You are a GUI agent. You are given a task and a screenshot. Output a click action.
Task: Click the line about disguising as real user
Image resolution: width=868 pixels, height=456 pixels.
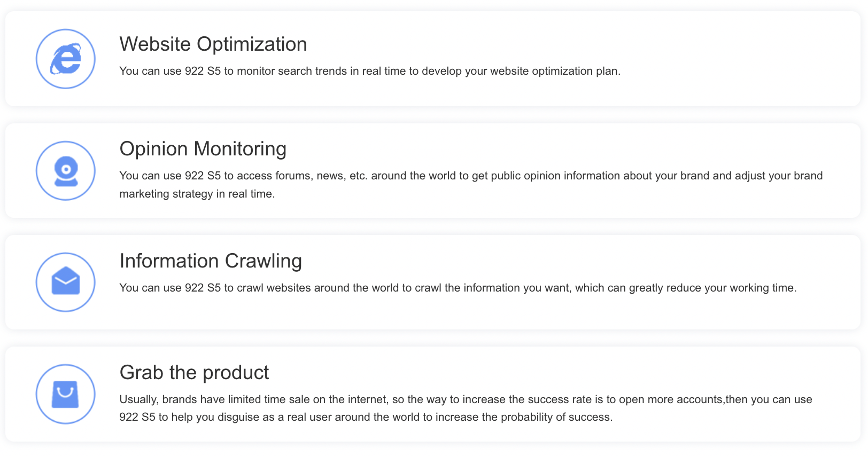click(x=366, y=417)
